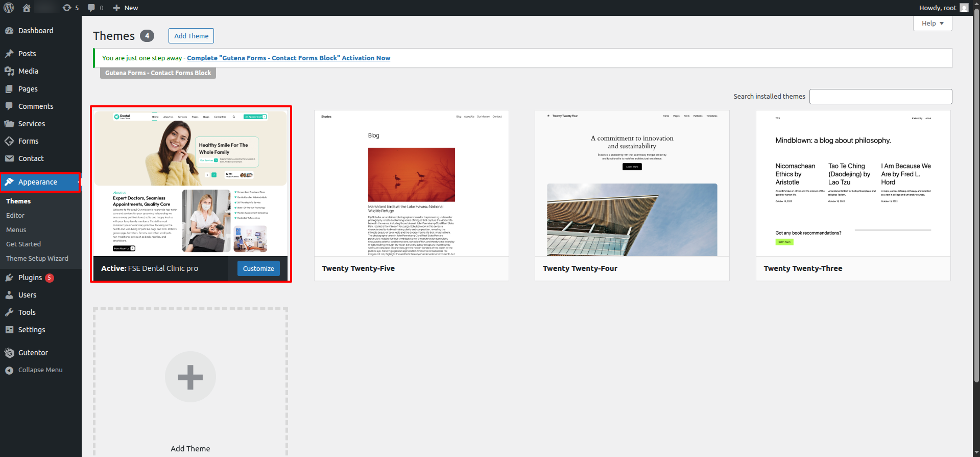Open Howdy, root account menu

pyautogui.click(x=938, y=8)
